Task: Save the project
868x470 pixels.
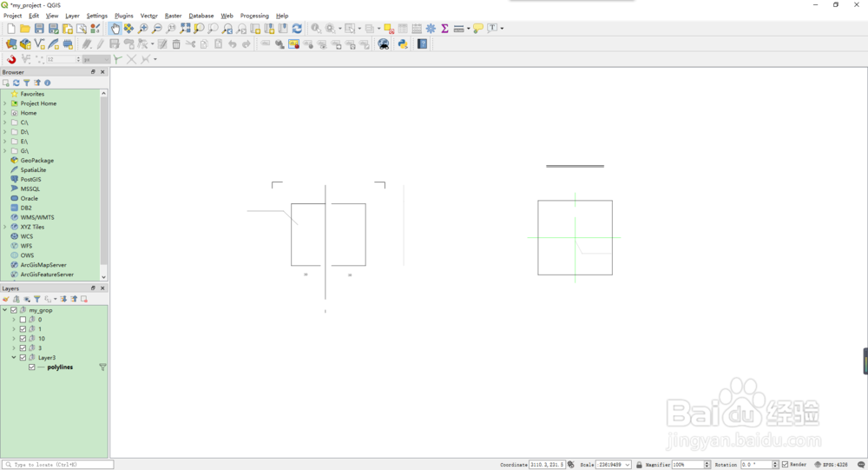Action: click(39, 29)
